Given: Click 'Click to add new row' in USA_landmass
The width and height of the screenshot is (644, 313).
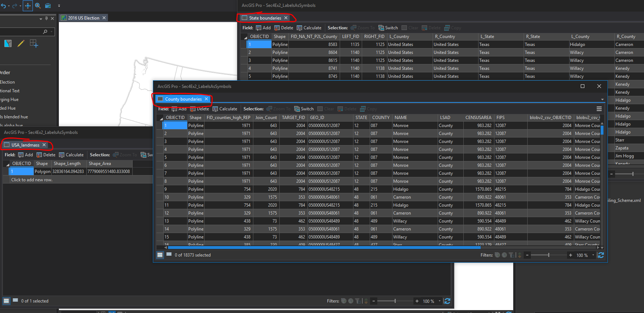Looking at the screenshot, I should click(x=32, y=180).
